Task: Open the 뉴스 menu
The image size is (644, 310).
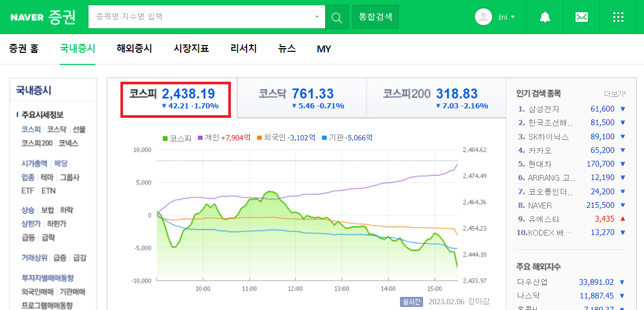Action: point(287,49)
